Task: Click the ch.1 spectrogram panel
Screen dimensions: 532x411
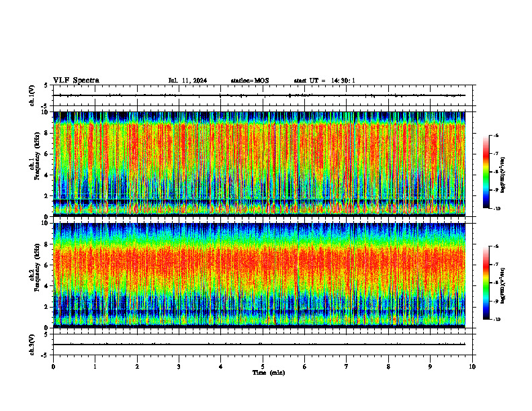Action: 259,164
